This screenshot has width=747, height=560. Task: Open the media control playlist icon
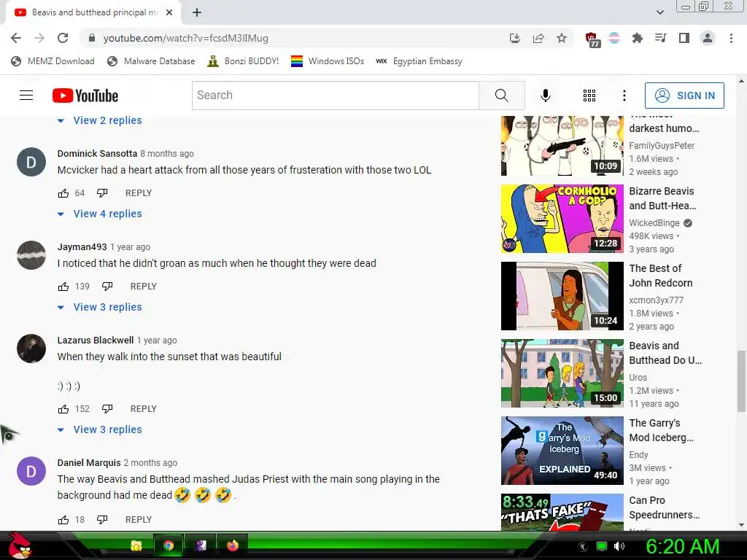click(x=660, y=38)
